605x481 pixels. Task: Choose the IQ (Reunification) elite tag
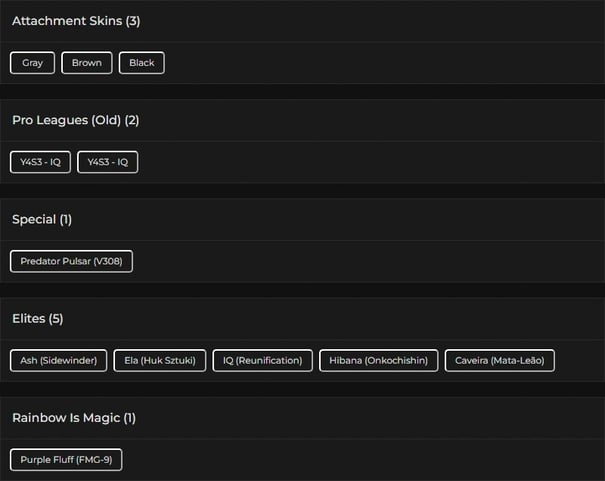click(263, 360)
